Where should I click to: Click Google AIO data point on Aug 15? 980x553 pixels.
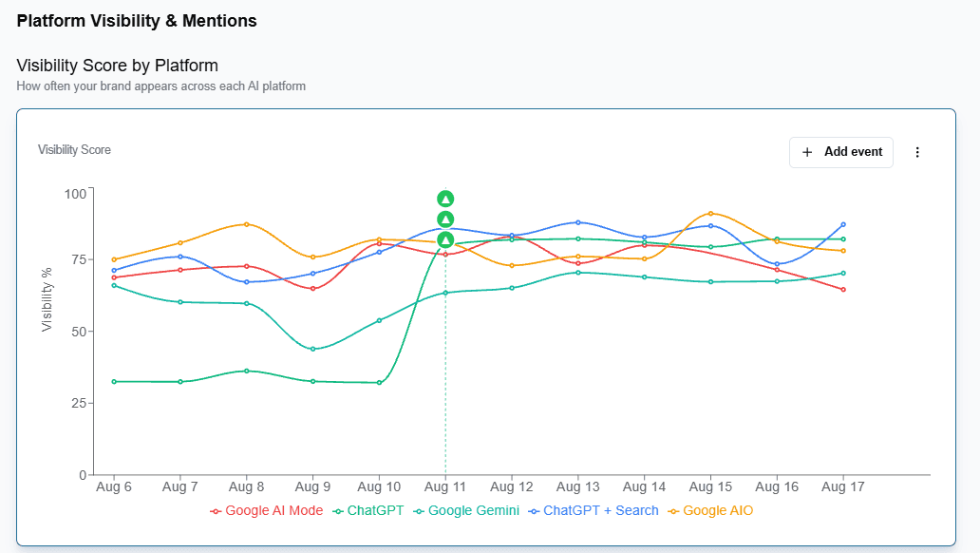(710, 214)
